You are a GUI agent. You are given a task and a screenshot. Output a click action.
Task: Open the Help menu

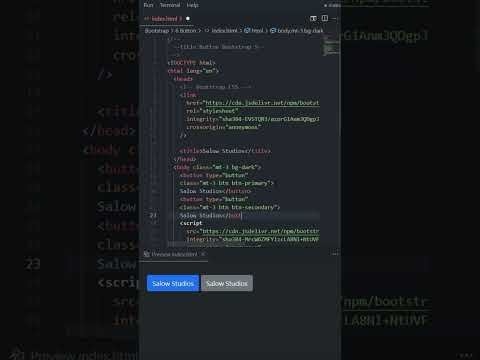coord(192,5)
